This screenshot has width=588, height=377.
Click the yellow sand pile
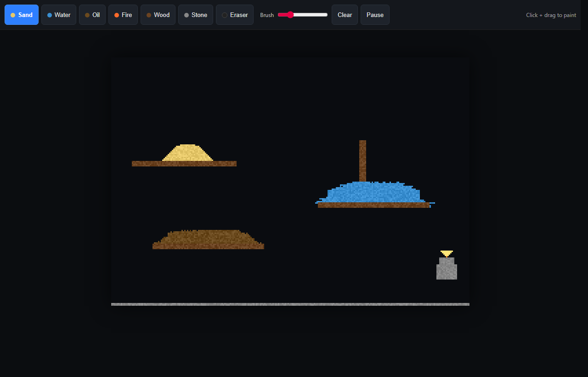187,153
